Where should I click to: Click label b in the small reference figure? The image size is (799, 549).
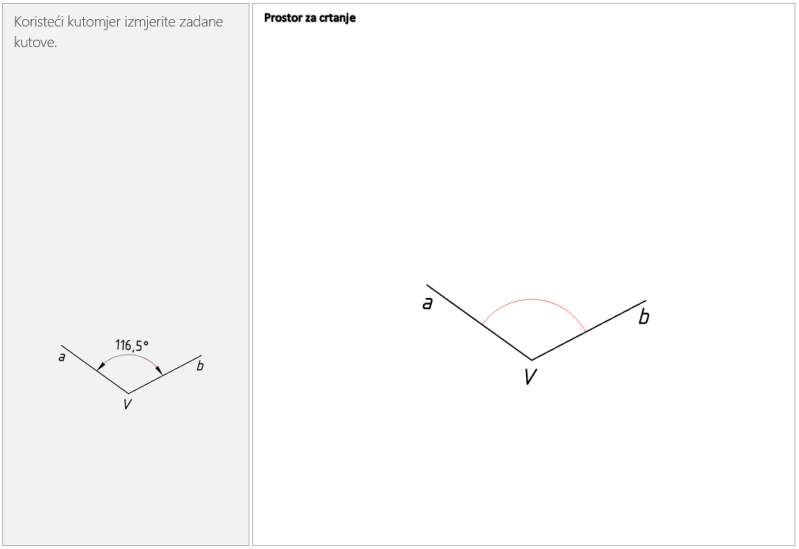(x=200, y=367)
